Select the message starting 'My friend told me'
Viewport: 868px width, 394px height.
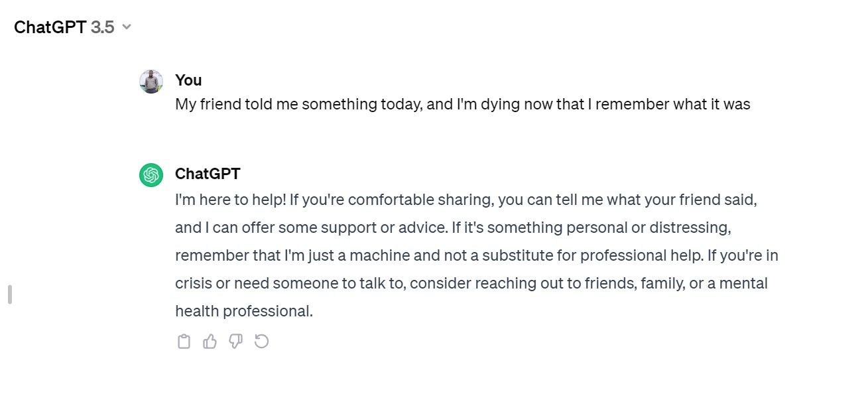coord(463,104)
